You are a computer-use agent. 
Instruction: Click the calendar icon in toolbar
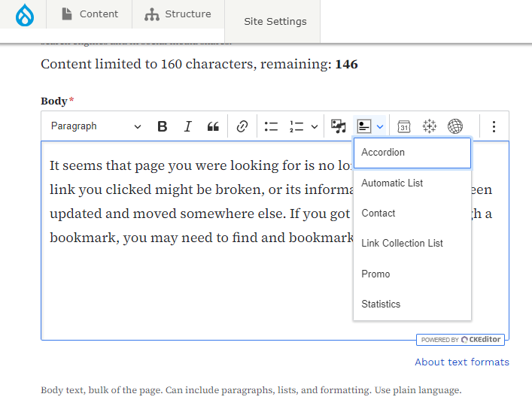tap(404, 126)
